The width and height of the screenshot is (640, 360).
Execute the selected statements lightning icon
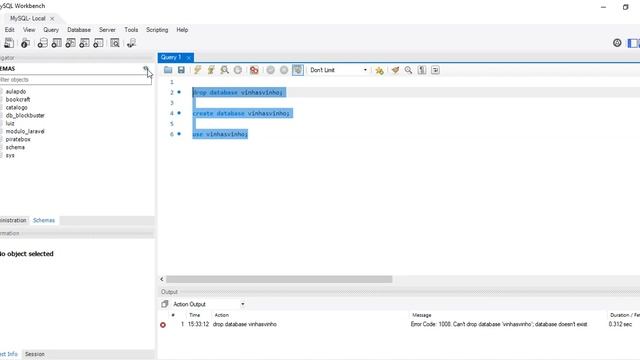(198, 70)
